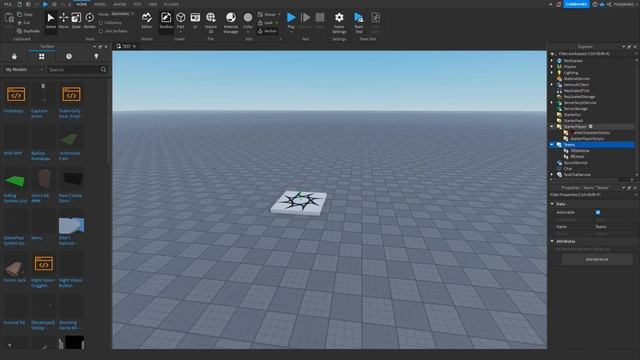Click the Toolbox search magnifier button
Viewport: 640px width, 360px height.
104,70
